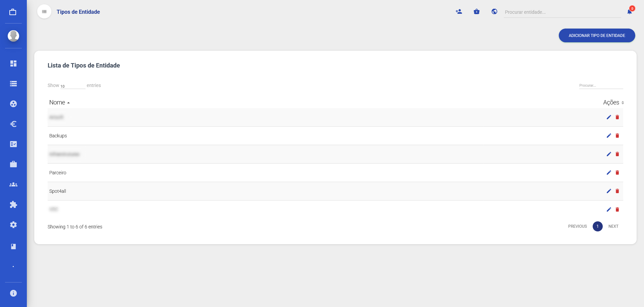Focus the Procurar entidade search field
The image size is (644, 307).
(x=562, y=12)
